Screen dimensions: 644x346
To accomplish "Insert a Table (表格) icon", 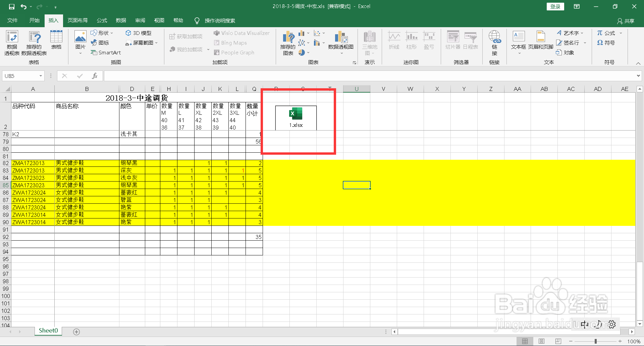I will coord(56,40).
